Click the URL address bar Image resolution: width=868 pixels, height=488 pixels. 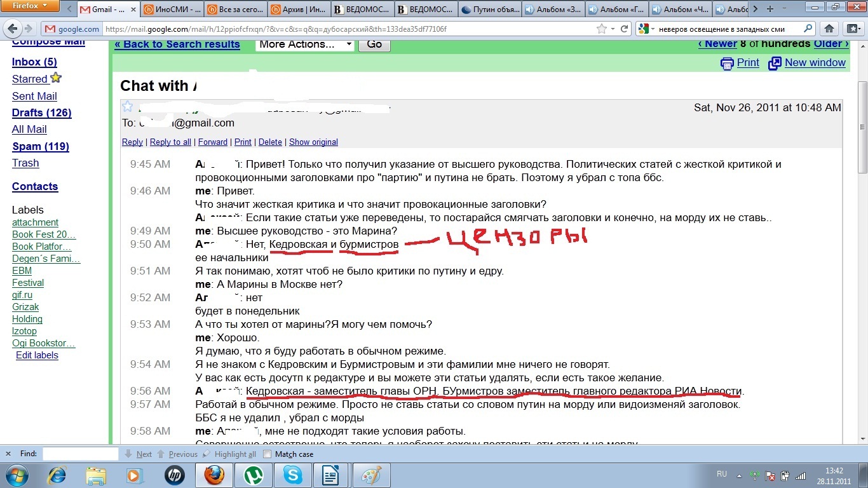[349, 29]
